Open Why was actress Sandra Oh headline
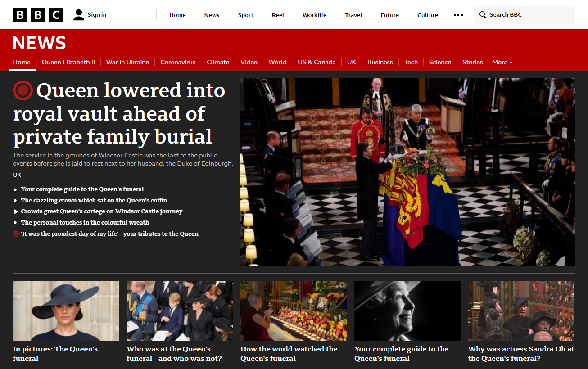 [521, 354]
